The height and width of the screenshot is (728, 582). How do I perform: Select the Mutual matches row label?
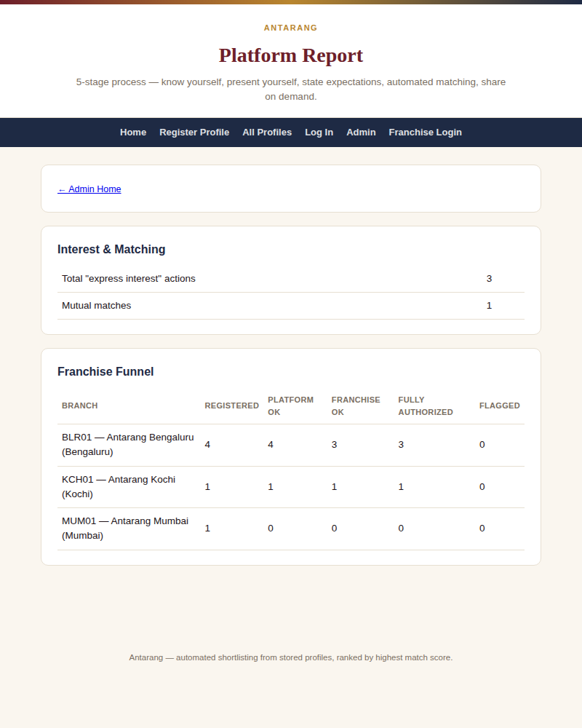click(x=97, y=306)
